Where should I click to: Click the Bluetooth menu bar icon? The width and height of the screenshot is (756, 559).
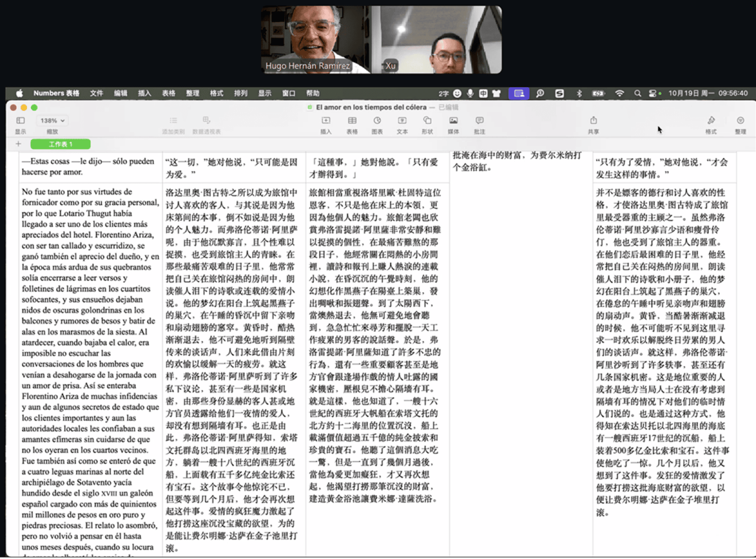click(579, 93)
